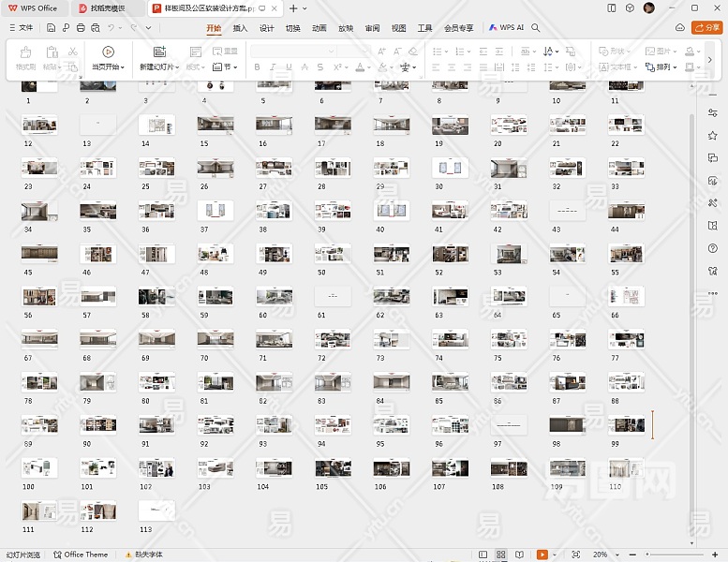This screenshot has height=562, width=728.
Task: Open the File (文件) menu
Action: pyautogui.click(x=21, y=28)
